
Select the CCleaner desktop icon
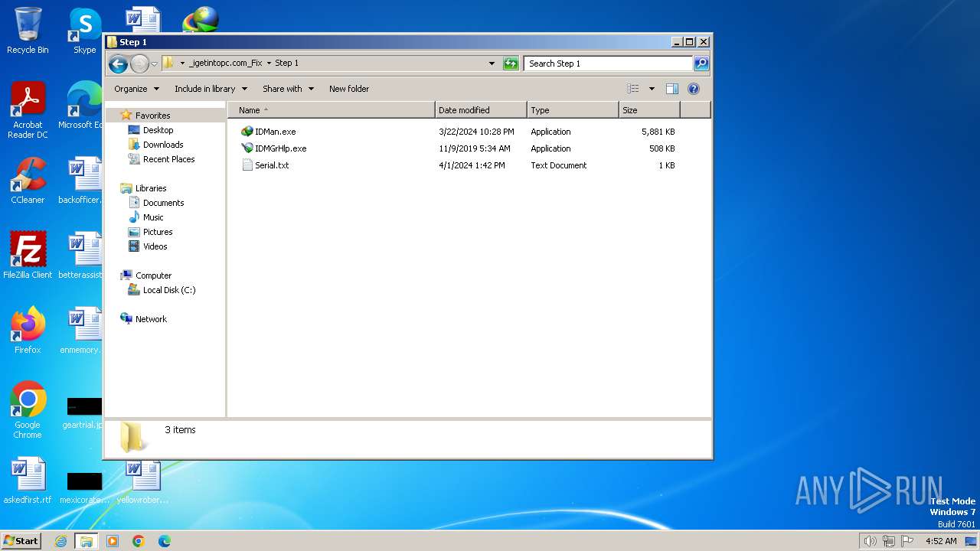pos(28,181)
